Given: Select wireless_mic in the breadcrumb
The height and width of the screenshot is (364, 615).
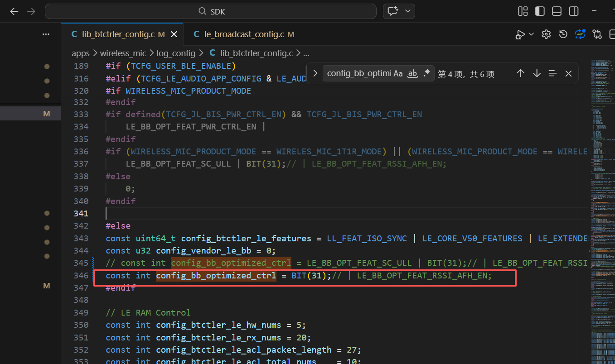Looking at the screenshot, I should pyautogui.click(x=123, y=53).
